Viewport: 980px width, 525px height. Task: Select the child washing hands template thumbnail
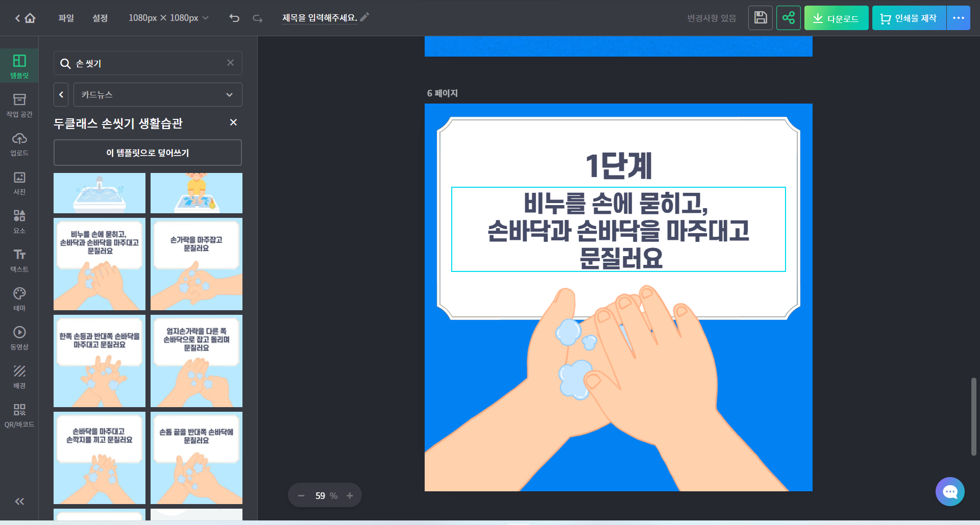[197, 193]
